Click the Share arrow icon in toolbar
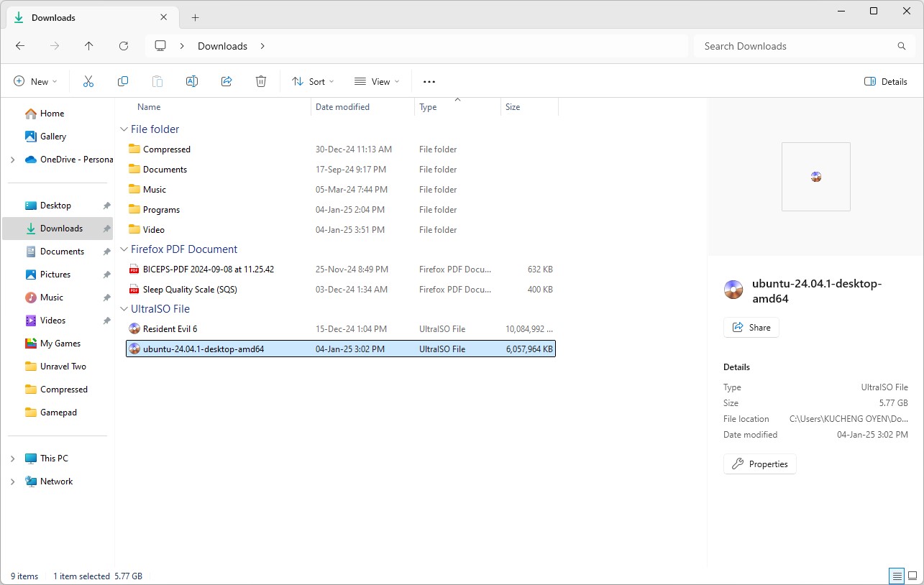Viewport: 924px width, 585px height. [x=227, y=82]
